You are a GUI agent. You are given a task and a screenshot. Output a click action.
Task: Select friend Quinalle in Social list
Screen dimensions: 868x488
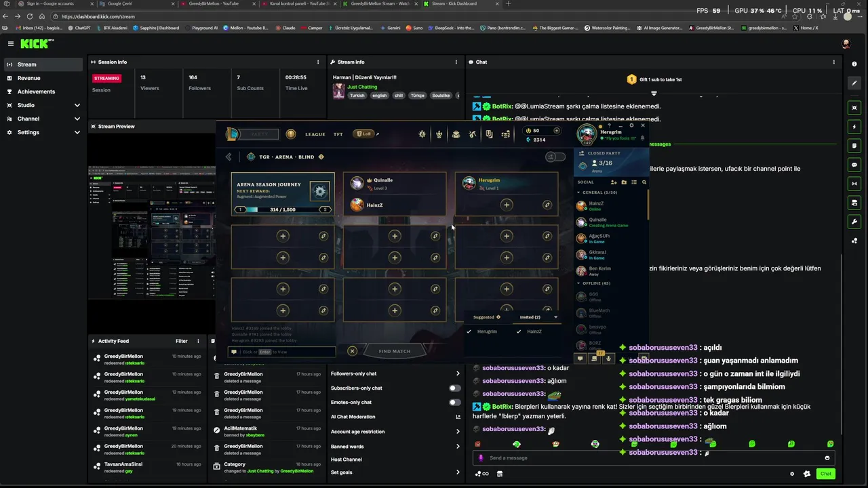tap(610, 222)
